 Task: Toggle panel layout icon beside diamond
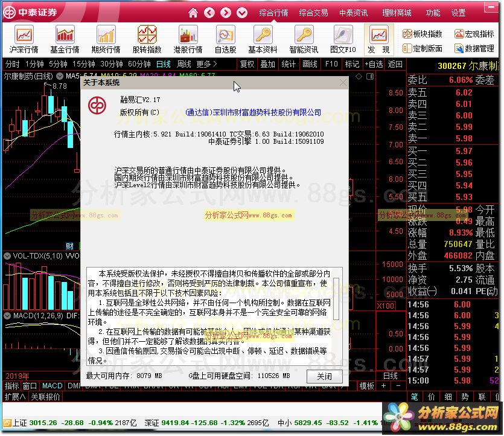370,77
